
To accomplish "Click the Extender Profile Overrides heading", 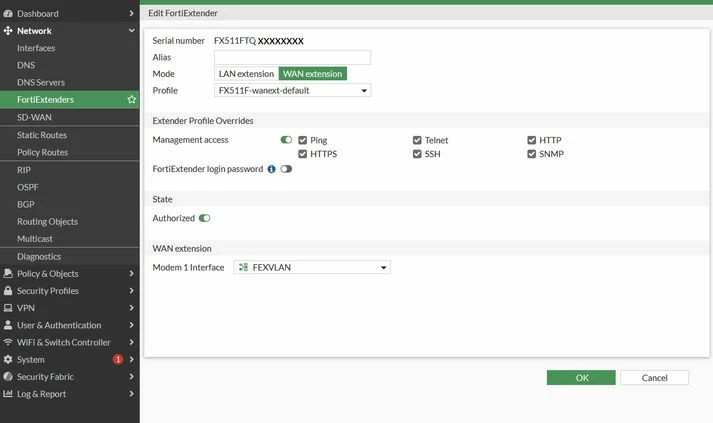I will tap(203, 121).
